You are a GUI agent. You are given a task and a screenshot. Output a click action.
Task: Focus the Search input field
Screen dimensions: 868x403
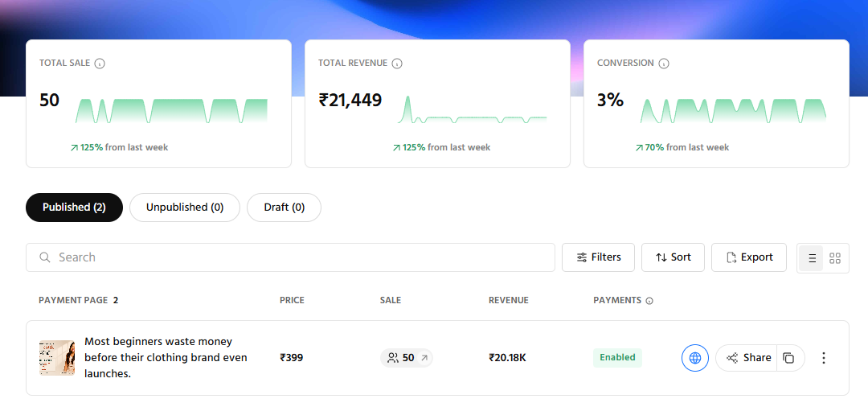point(290,257)
